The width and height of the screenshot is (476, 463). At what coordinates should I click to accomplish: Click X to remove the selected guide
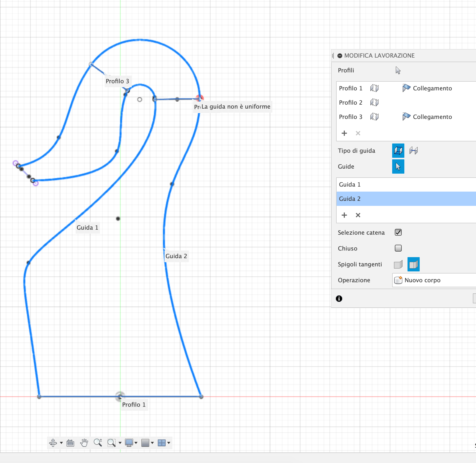(x=358, y=215)
